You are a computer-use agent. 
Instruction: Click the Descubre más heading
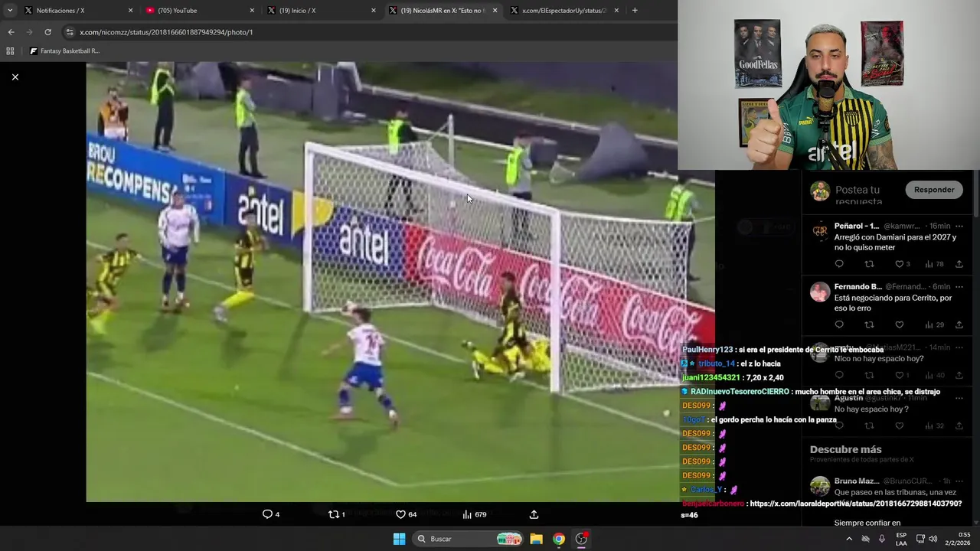coord(846,449)
